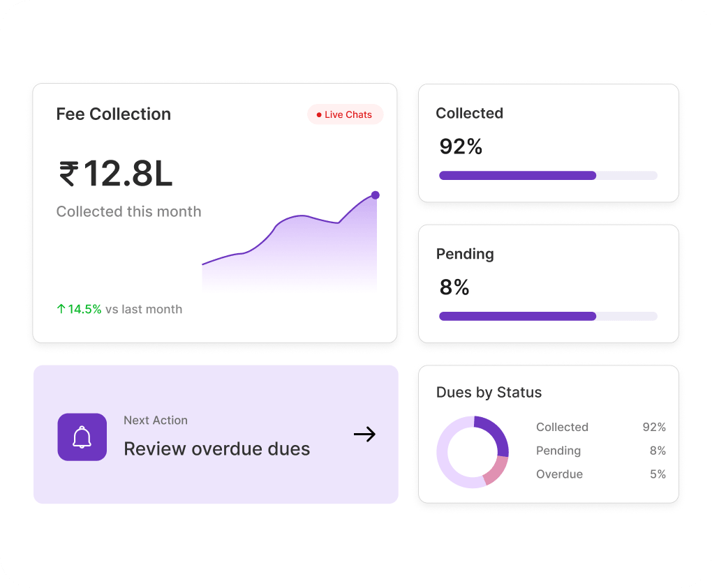The image size is (712, 588).
Task: Click the red dot in Live Chats badge
Action: [x=319, y=115]
